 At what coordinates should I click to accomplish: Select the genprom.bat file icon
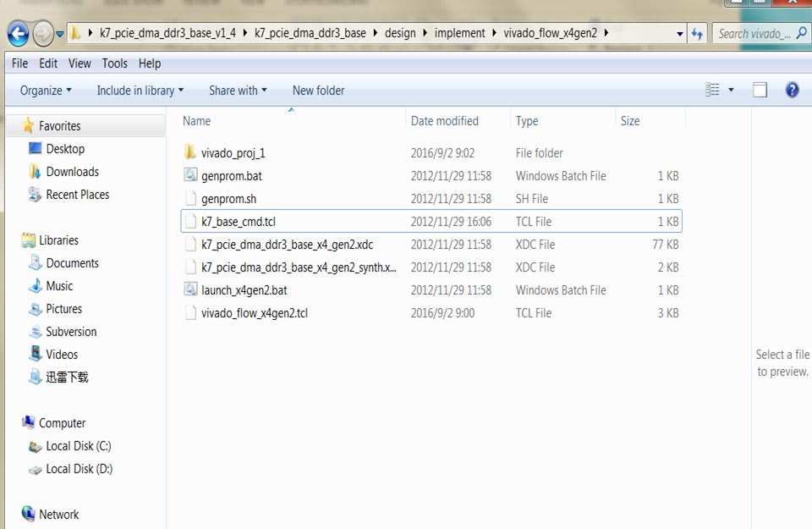tap(190, 176)
